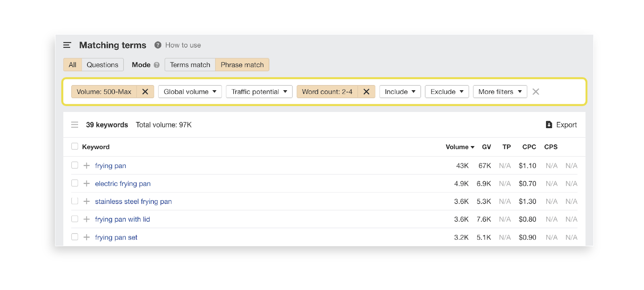Select the All tab
Image resolution: width=644 pixels, height=290 pixels.
pos(72,65)
